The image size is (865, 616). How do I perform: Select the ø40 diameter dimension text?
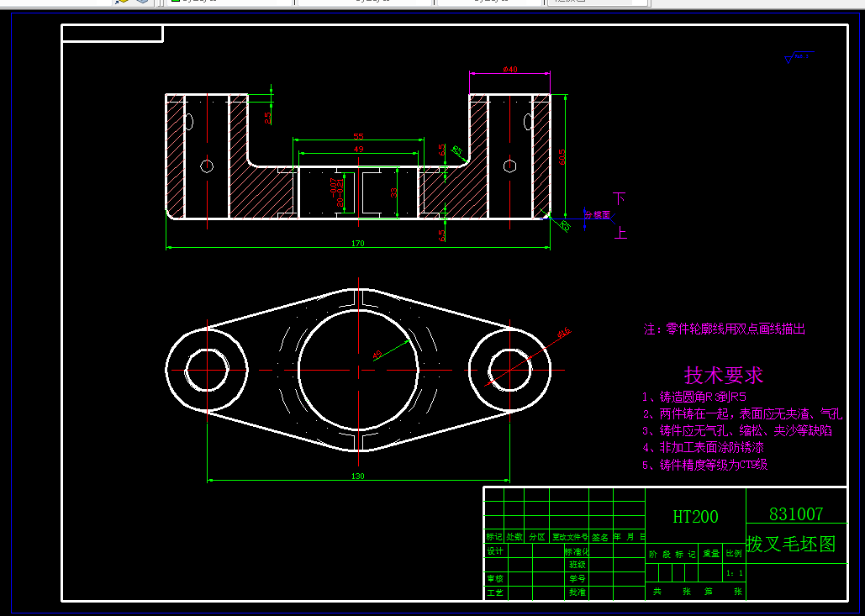coord(509,69)
